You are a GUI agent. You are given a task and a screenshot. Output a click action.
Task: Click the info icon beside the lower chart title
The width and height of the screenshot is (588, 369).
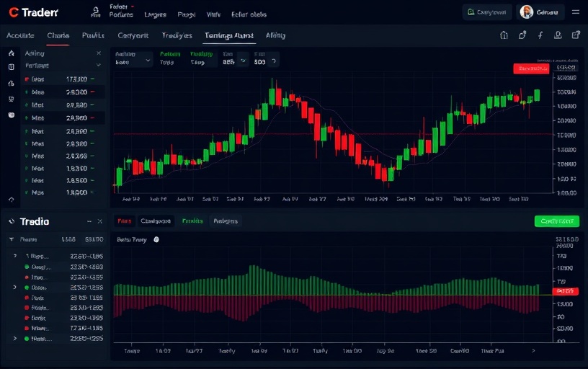pyautogui.click(x=156, y=239)
